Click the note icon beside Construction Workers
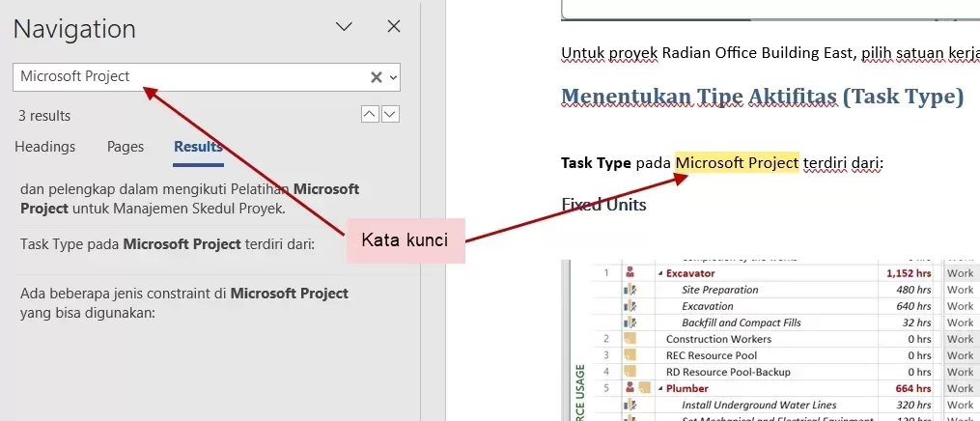This screenshot has height=421, width=980. point(630,339)
